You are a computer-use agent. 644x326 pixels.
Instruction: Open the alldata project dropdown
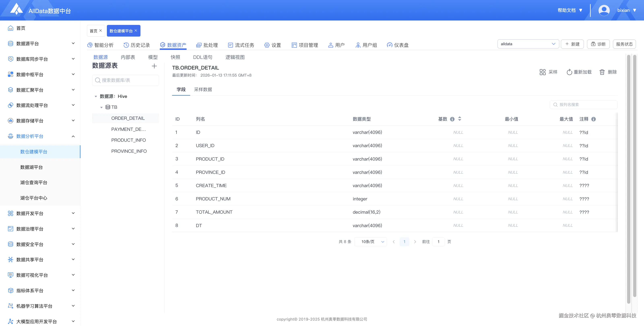[528, 44]
